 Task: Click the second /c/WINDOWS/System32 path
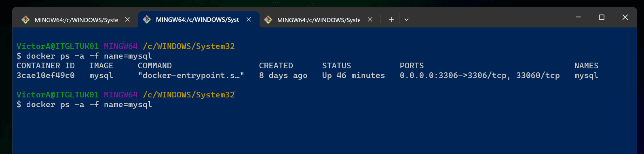coord(189,95)
